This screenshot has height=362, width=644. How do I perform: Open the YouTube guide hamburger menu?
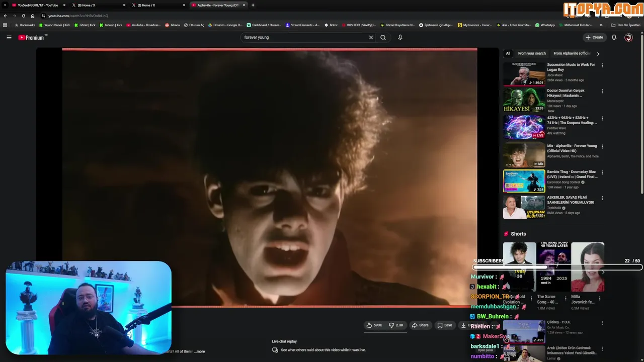[x=9, y=37]
